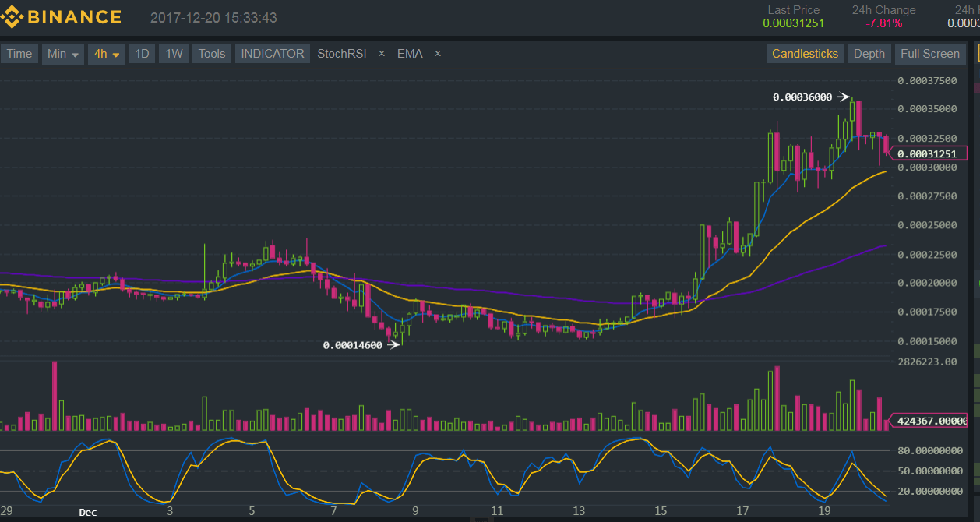Click the timestamp 2017-12-20 15:33:43

(x=213, y=18)
